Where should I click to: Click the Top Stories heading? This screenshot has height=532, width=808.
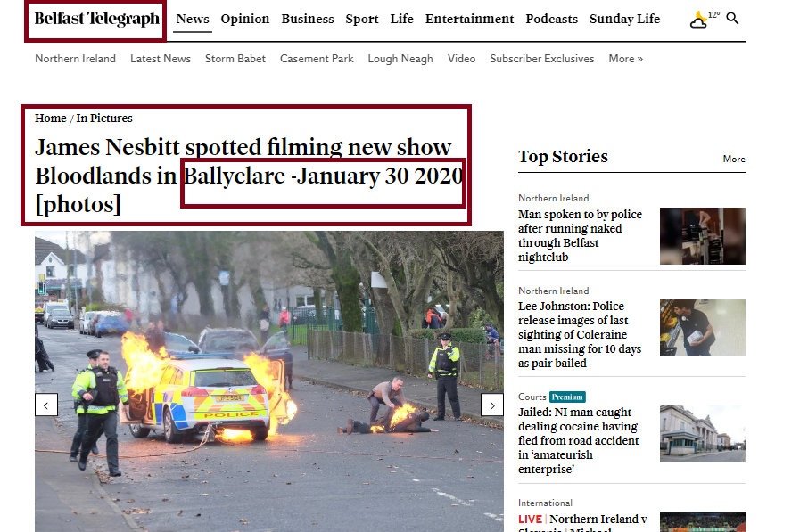pos(564,156)
